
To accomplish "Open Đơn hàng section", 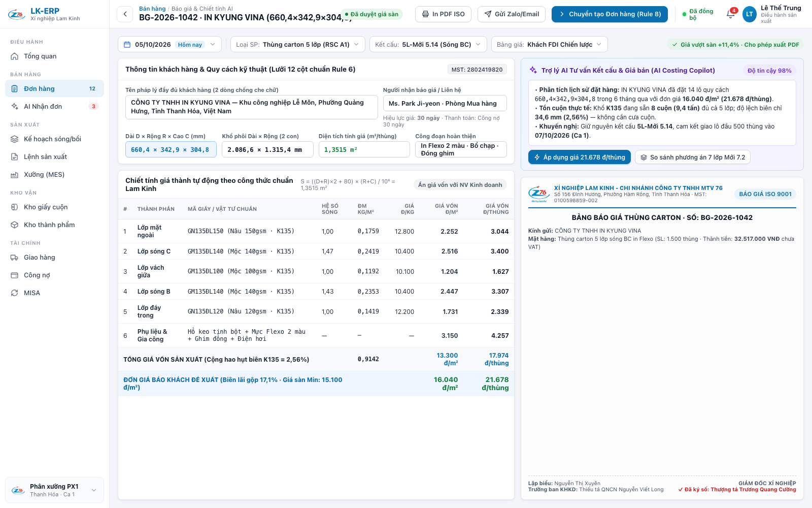I will (x=54, y=88).
